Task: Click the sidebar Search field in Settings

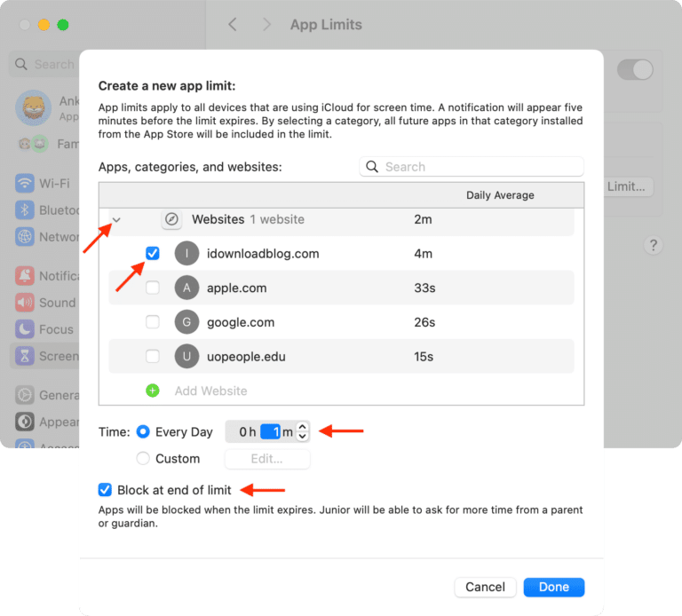Action: pyautogui.click(x=44, y=64)
